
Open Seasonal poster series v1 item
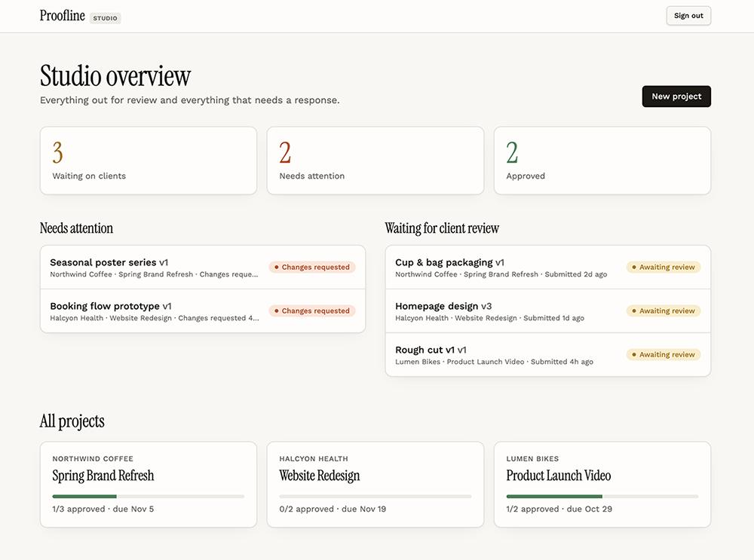pyautogui.click(x=203, y=268)
